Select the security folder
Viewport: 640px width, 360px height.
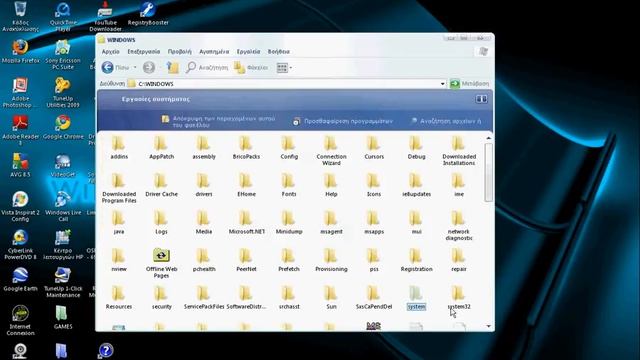click(161, 298)
